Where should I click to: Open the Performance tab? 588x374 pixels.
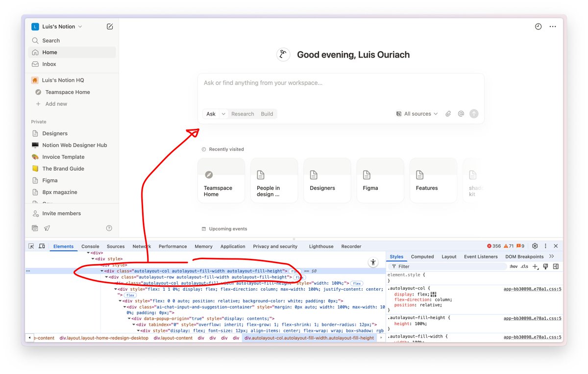click(172, 246)
